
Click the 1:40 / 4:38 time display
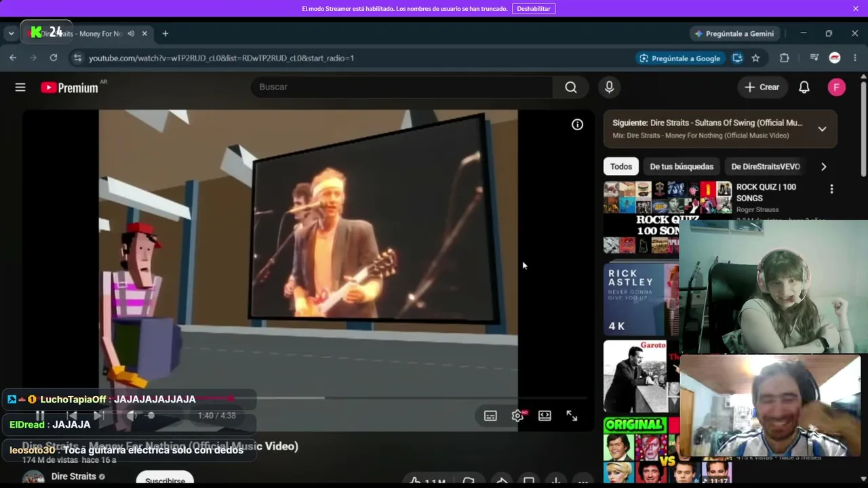point(217,415)
